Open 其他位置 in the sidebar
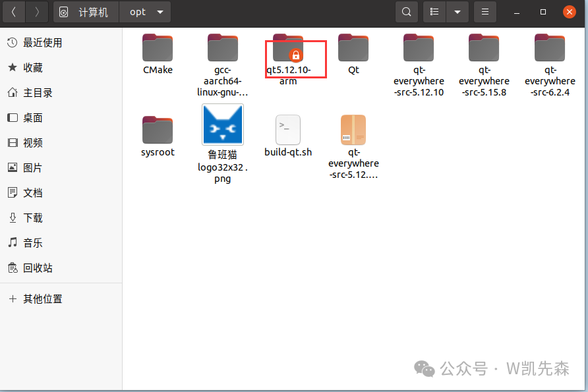Screen dimensions: 588x392 click(43, 299)
